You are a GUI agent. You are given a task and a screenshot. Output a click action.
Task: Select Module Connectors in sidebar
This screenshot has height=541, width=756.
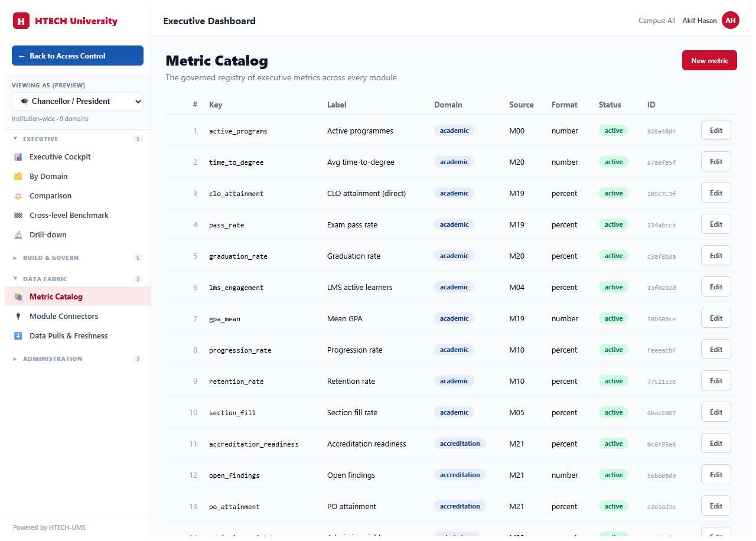(x=77, y=317)
